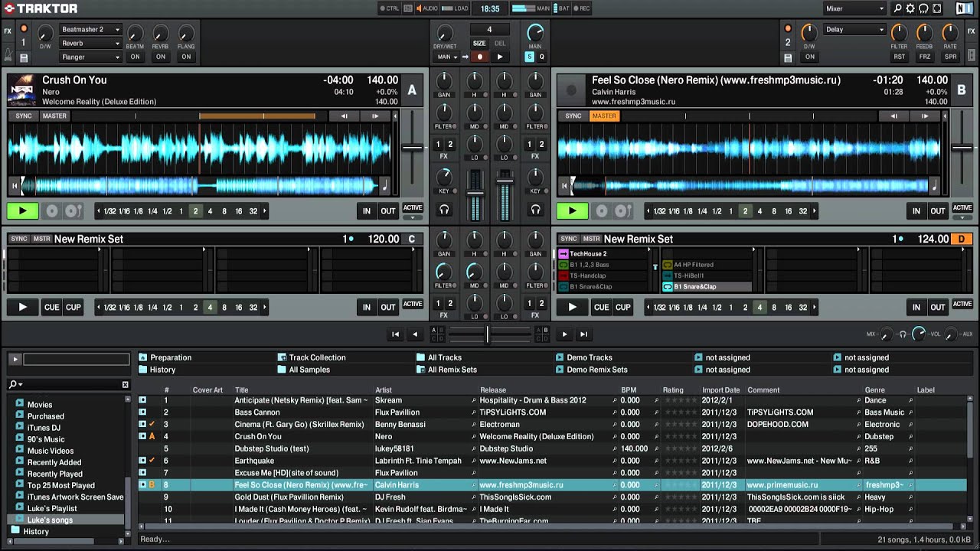Viewport: 980px width, 551px height.
Task: Click FX unit 2 snapshot save icon
Action: (x=788, y=57)
